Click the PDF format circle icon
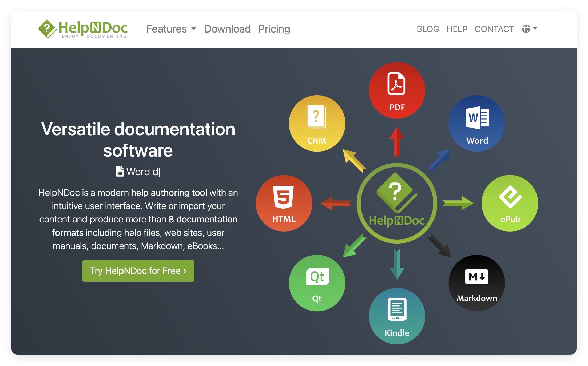 [x=397, y=90]
